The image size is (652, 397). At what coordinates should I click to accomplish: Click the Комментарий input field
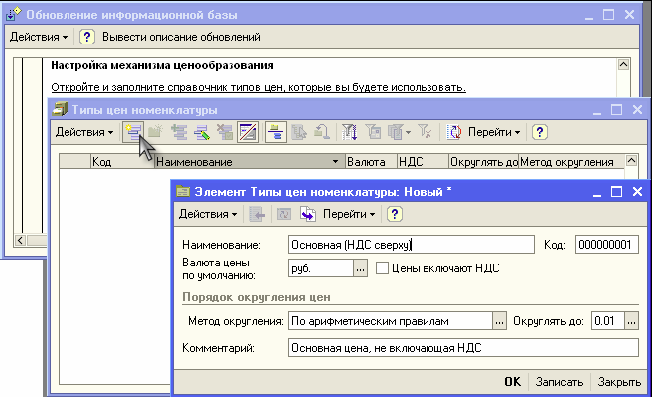pyautogui.click(x=463, y=348)
